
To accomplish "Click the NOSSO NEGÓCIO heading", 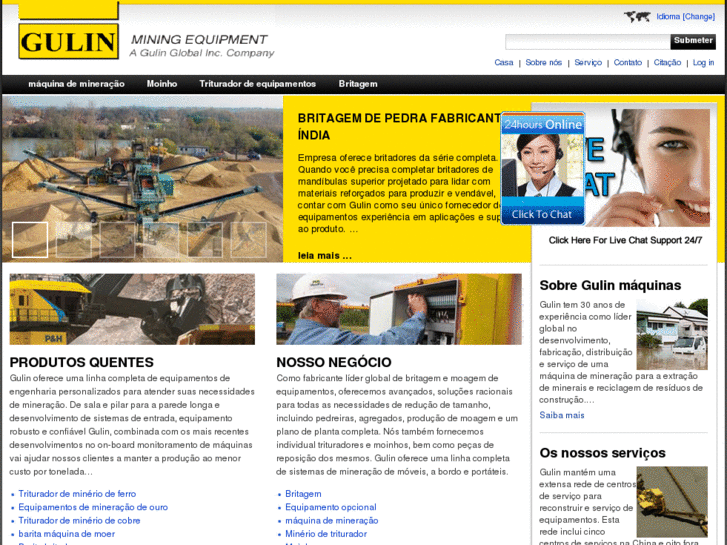I will point(334,362).
